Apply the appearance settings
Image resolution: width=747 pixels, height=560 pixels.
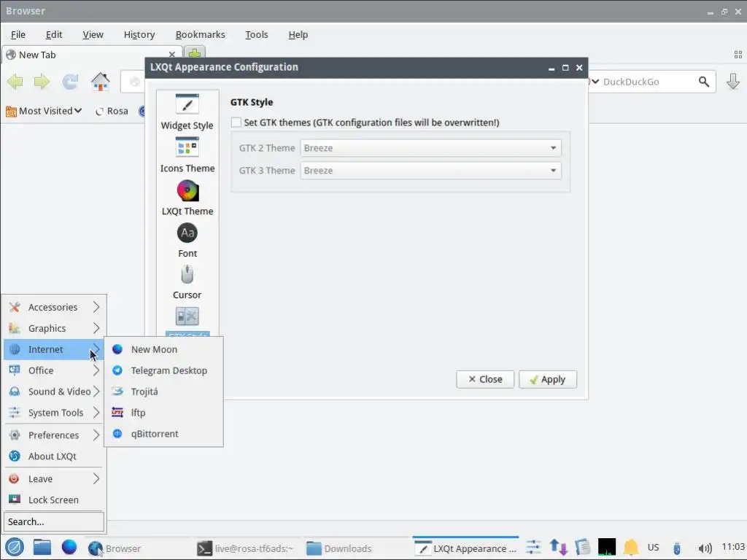pos(547,379)
